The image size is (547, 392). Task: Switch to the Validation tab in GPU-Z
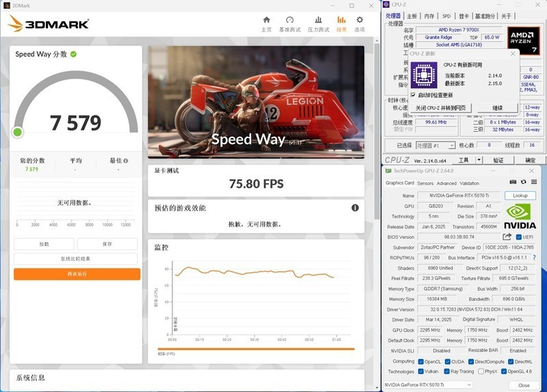coord(469,183)
